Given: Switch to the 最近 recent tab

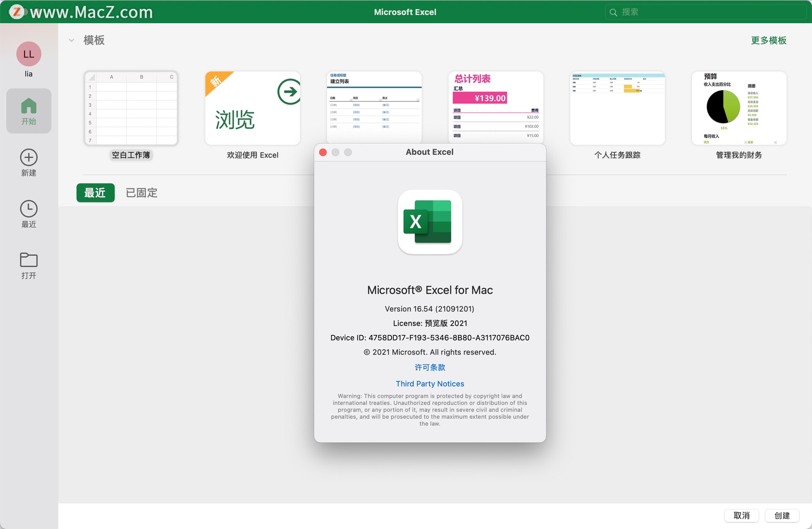Looking at the screenshot, I should click(x=95, y=193).
